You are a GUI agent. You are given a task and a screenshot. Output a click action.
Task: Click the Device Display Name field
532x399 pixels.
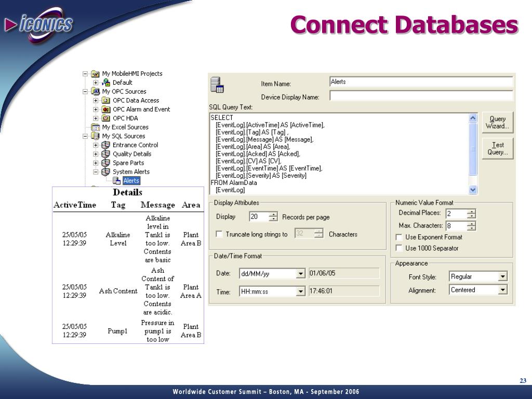tap(421, 96)
